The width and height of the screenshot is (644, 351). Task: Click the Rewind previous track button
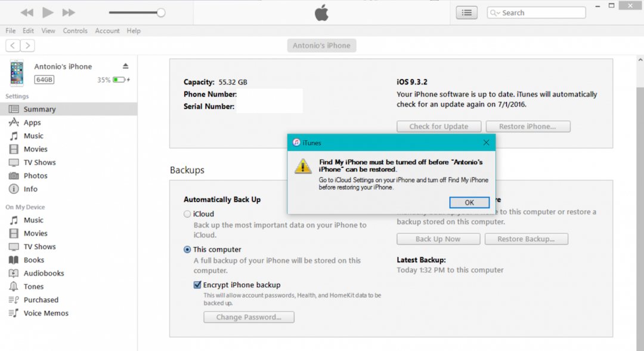pos(27,13)
